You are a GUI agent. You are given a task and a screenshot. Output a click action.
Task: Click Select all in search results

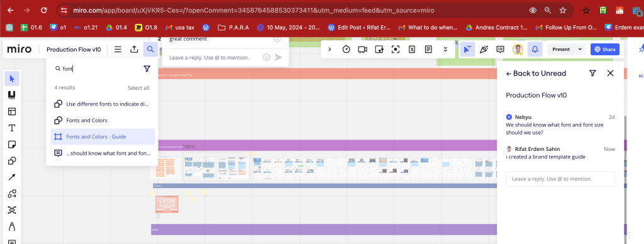pyautogui.click(x=138, y=88)
